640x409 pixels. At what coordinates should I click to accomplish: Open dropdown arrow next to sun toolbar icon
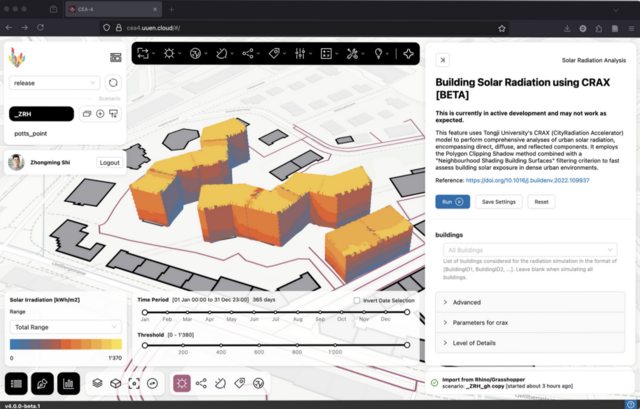click(x=180, y=53)
